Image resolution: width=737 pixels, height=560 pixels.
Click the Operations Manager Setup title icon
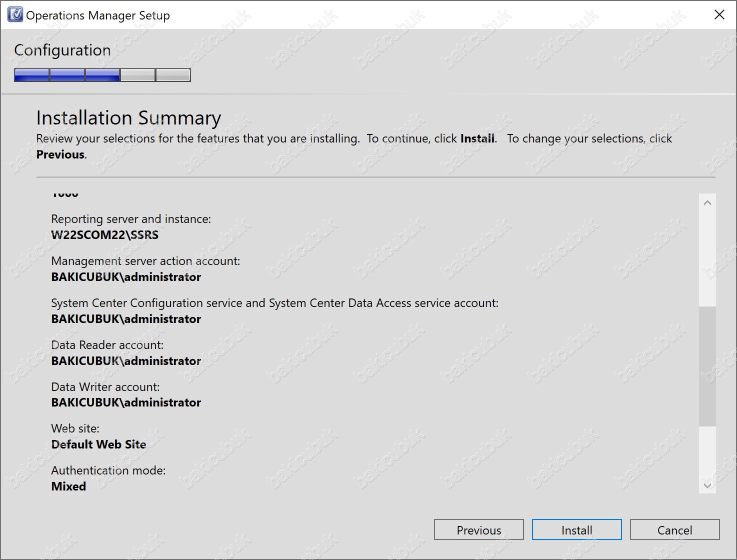(15, 15)
